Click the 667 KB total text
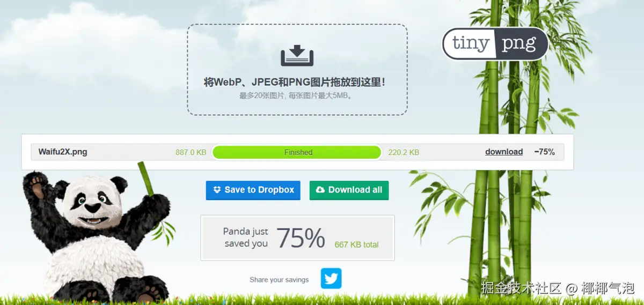Screen dimensions: 644x305 (x=356, y=244)
